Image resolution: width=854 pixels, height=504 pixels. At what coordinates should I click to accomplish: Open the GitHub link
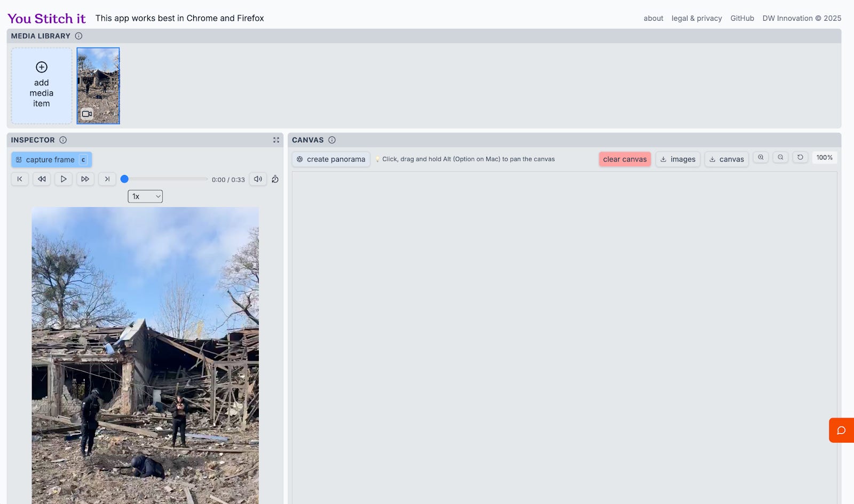[742, 18]
